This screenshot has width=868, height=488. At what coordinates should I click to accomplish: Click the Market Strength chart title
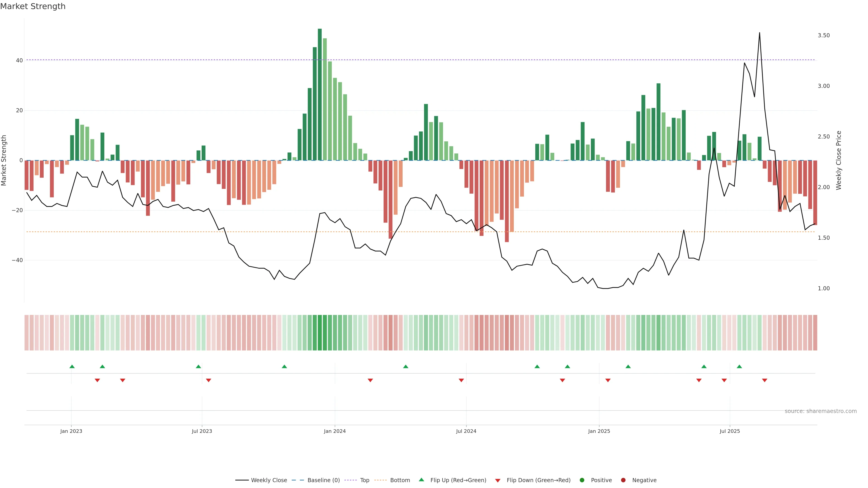tap(33, 6)
